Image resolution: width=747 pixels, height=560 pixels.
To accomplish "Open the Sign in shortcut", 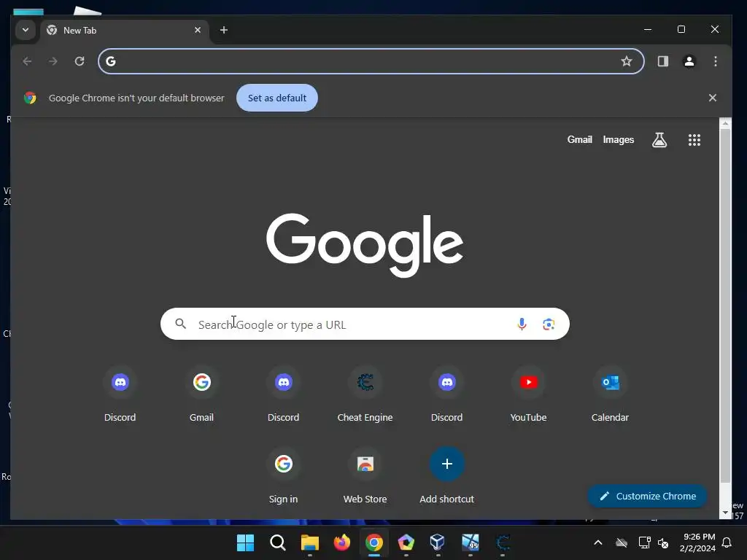I will coord(284,476).
